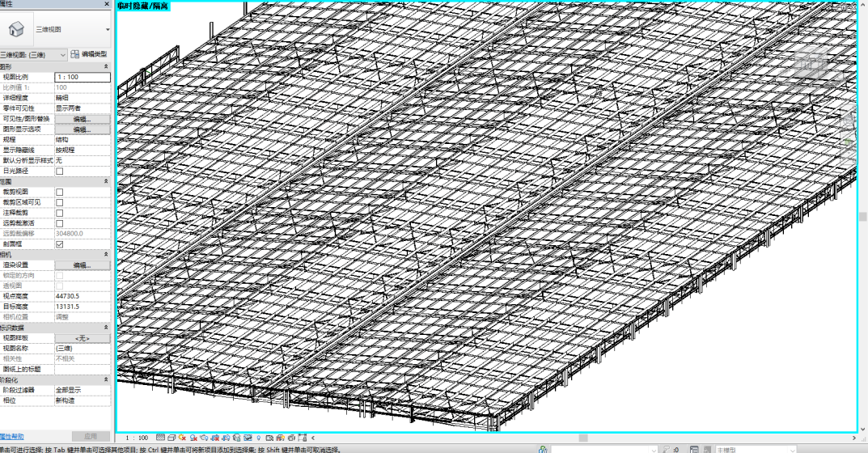Open the 主模型 design option dropdown
Viewport: 868px width, 453px height.
click(756, 449)
